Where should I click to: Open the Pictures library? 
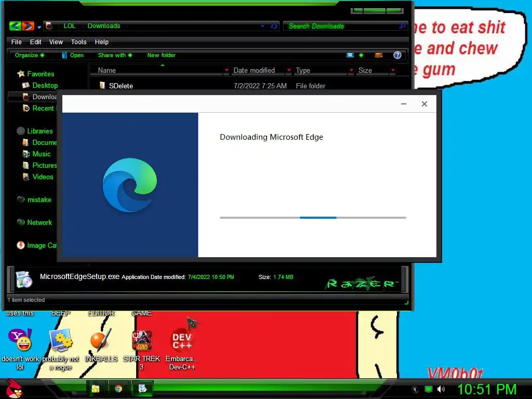pos(40,165)
